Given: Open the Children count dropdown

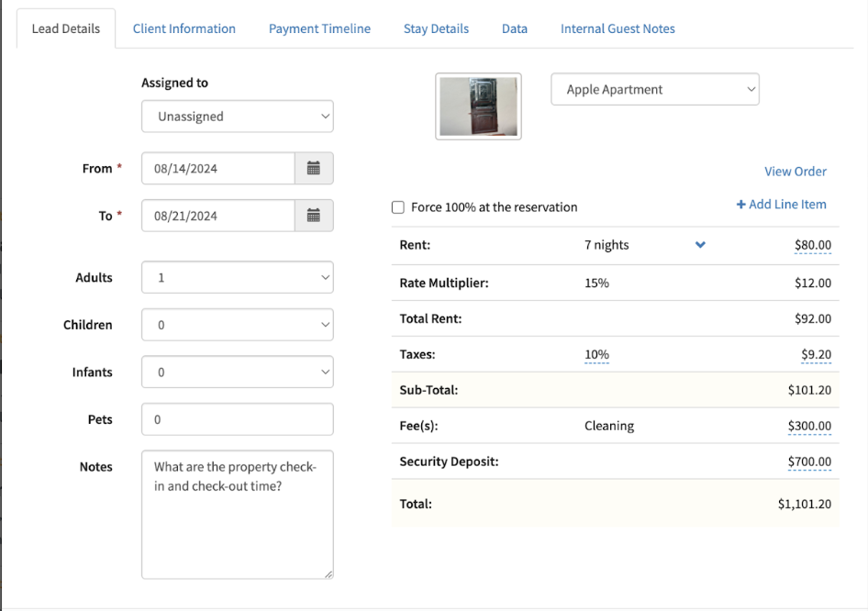Looking at the screenshot, I should pyautogui.click(x=237, y=325).
